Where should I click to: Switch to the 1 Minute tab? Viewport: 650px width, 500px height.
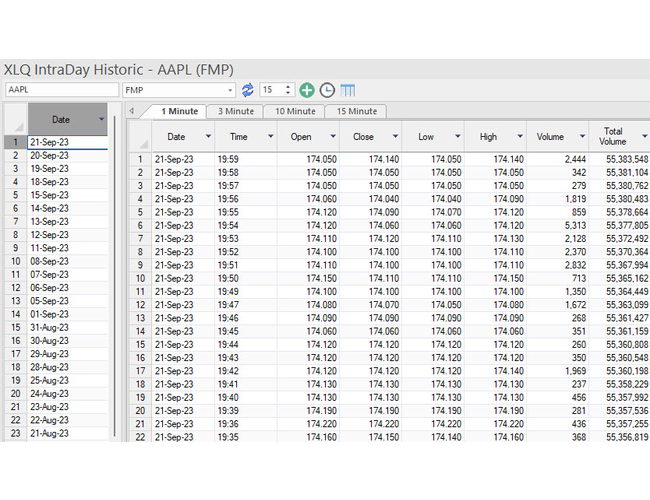click(x=179, y=111)
